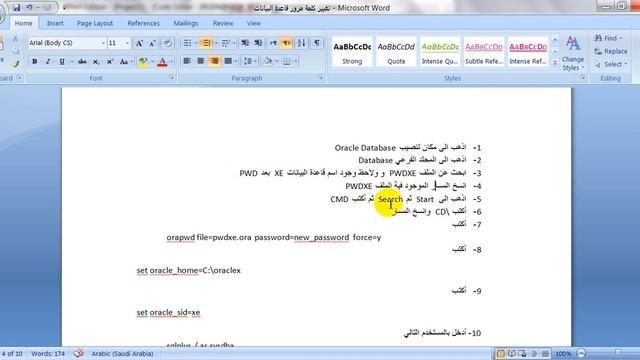Click the Format Painter brush icon
This screenshot has height=360, width=640.
click(15, 64)
